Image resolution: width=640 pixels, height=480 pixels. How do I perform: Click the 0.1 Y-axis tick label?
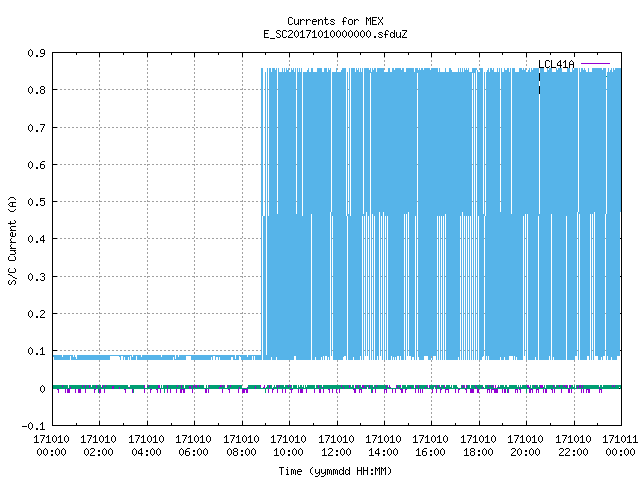[36, 351]
